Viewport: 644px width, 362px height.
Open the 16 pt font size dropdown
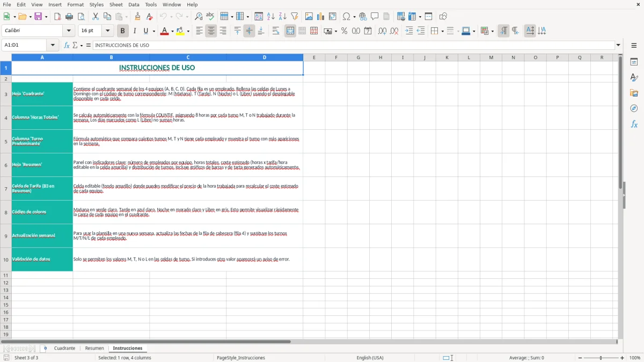click(108, 31)
